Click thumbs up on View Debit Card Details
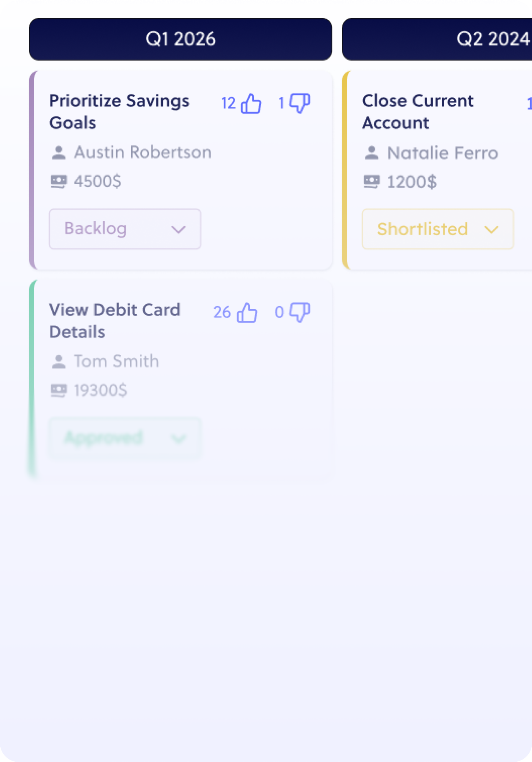The height and width of the screenshot is (762, 532). (x=247, y=313)
